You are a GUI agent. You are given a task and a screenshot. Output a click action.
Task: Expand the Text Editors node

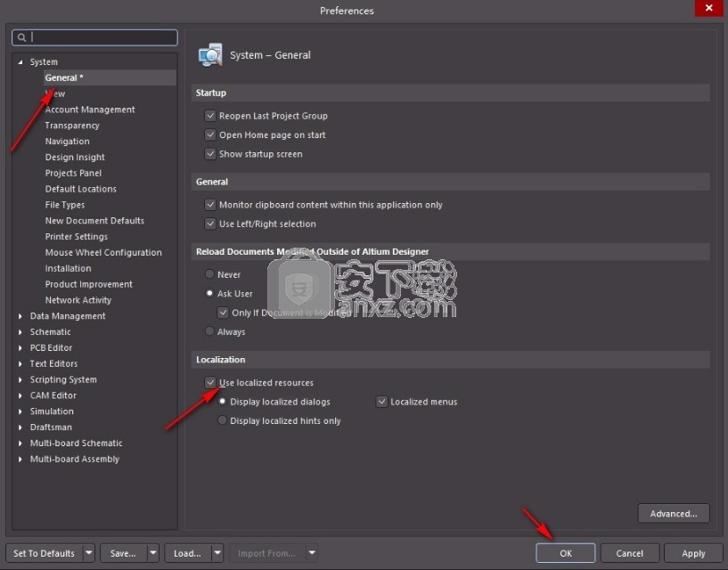(x=20, y=363)
